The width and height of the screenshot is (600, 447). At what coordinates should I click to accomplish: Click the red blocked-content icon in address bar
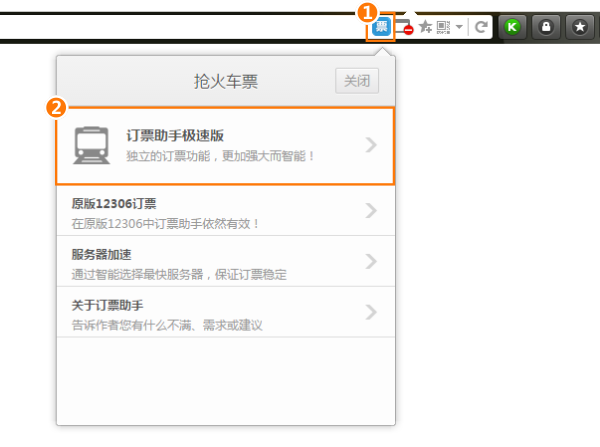coord(404,27)
